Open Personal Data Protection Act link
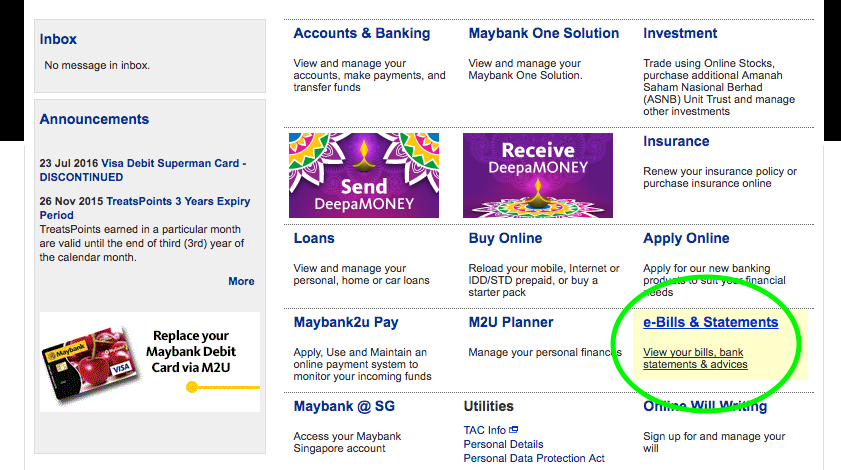Image resolution: width=841 pixels, height=470 pixels. (534, 458)
